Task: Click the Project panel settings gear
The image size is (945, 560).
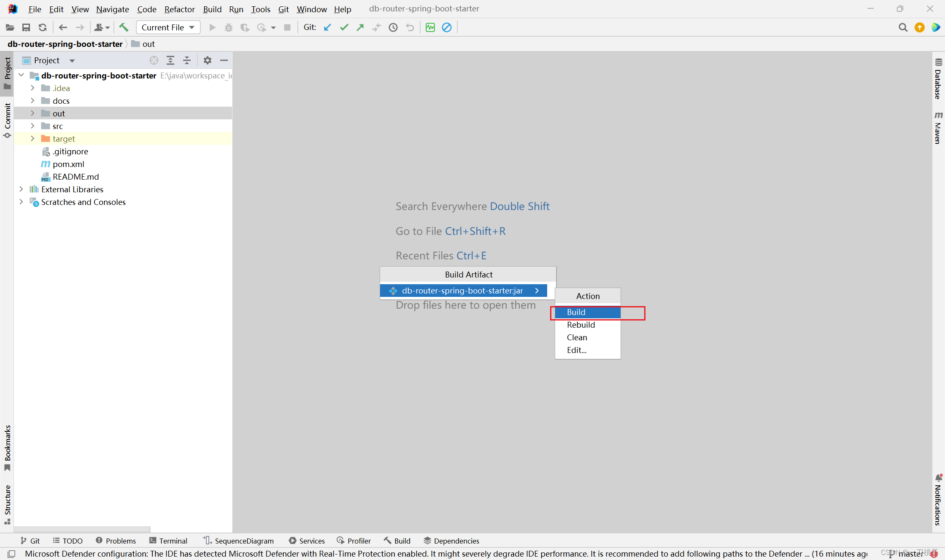Action: click(x=207, y=60)
